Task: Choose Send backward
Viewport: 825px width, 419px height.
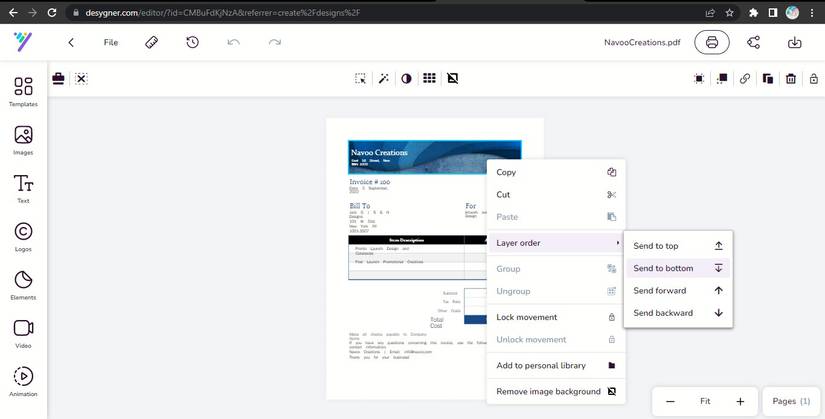Action: point(678,313)
